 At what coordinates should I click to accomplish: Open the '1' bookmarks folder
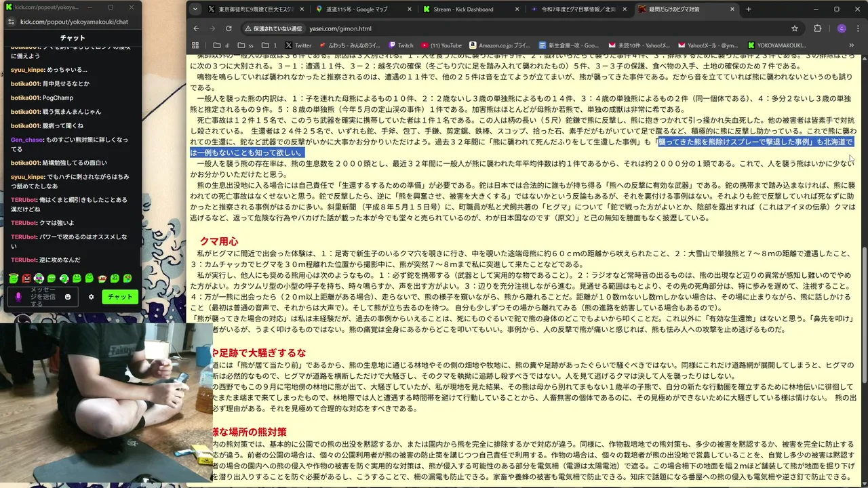(269, 45)
